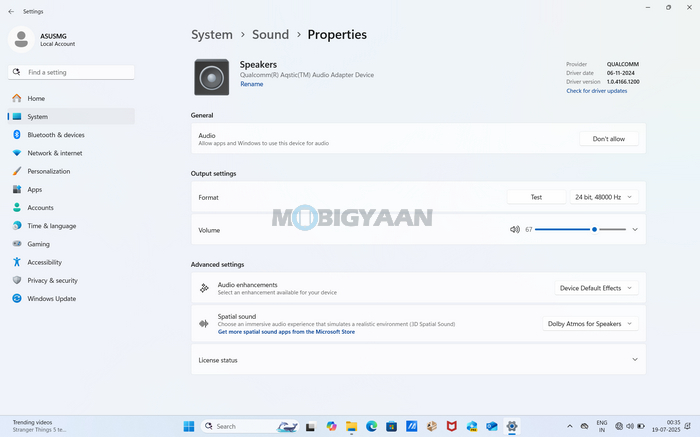
Task: Click the Settings gear taskbar icon
Action: point(512,426)
